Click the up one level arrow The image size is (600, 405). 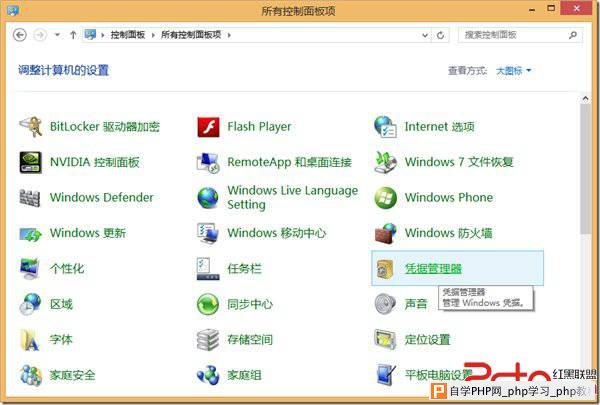(73, 35)
